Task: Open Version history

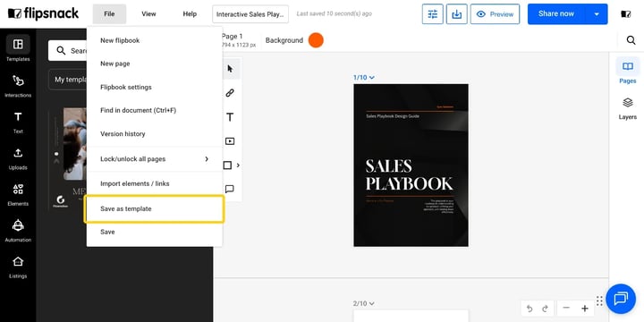Action: click(x=155, y=134)
